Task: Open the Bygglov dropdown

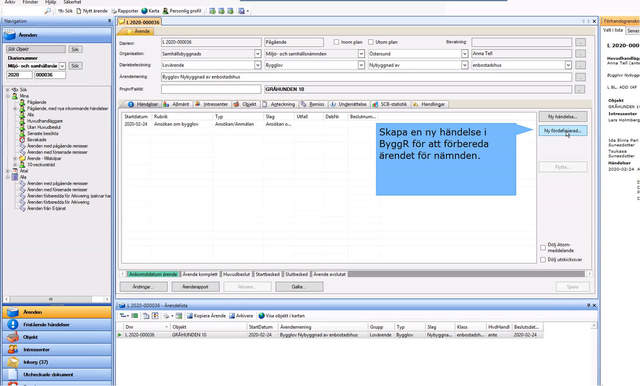Action: pos(361,65)
